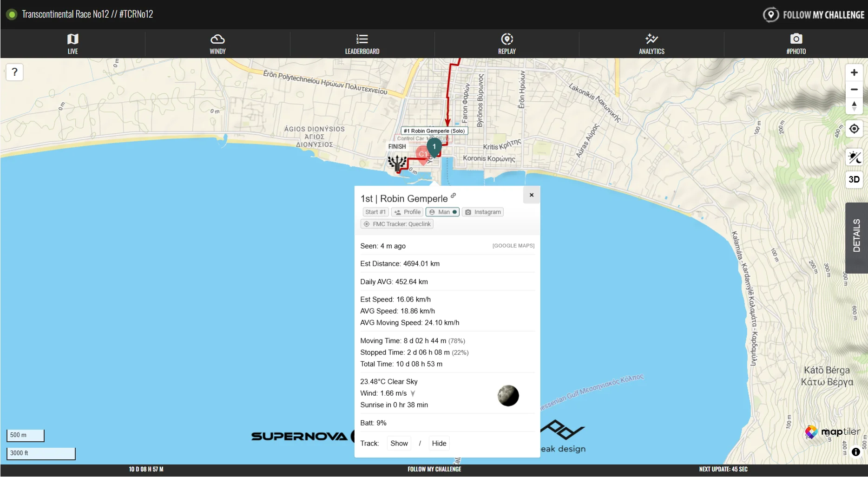Click the Follow My Challenge logo
This screenshot has height=477, width=868.
pyautogui.click(x=814, y=15)
